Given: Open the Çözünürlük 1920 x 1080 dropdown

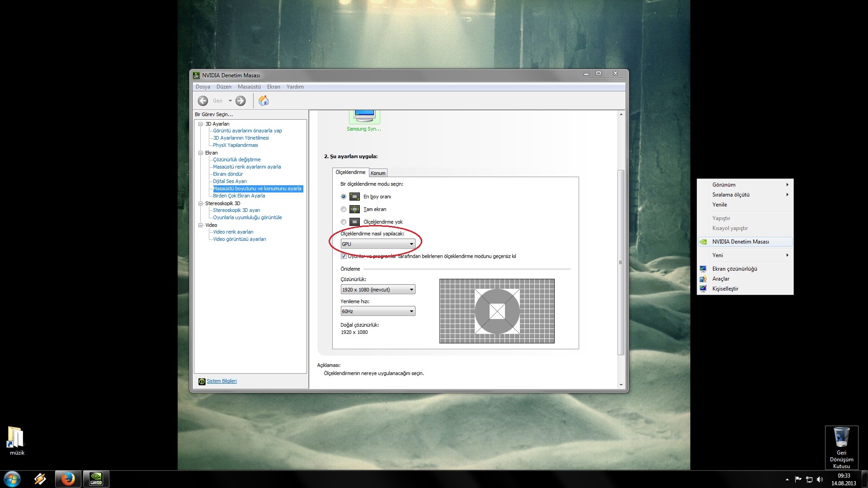Looking at the screenshot, I should pyautogui.click(x=378, y=290).
